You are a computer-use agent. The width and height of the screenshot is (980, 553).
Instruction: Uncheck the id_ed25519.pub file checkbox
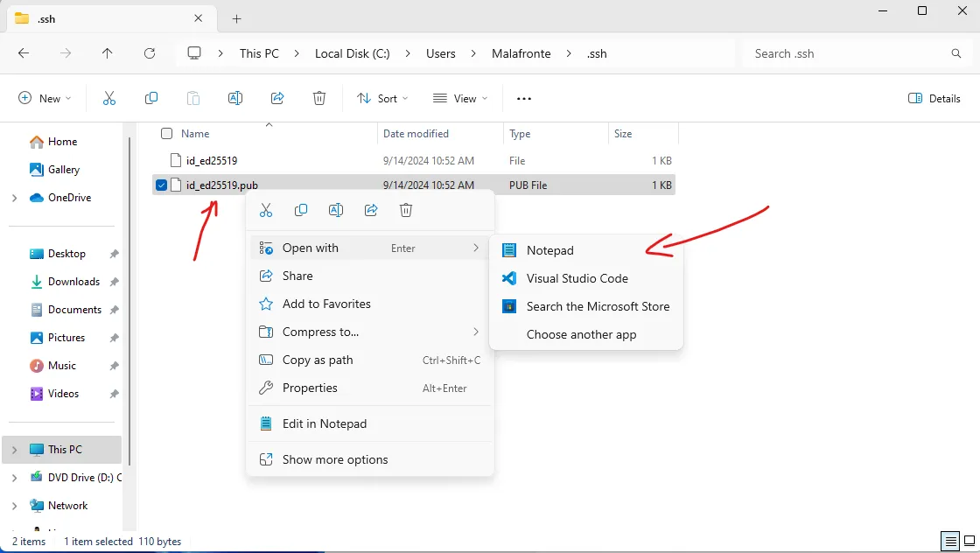161,185
